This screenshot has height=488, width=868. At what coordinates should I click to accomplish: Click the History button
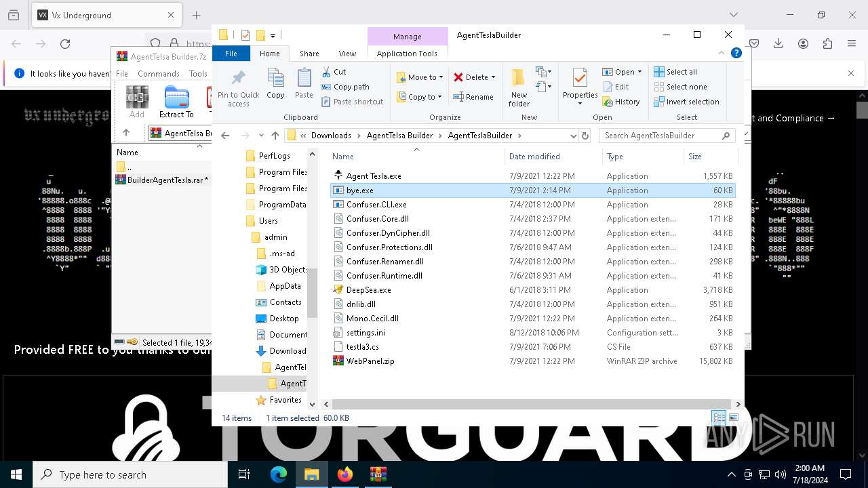pyautogui.click(x=621, y=102)
